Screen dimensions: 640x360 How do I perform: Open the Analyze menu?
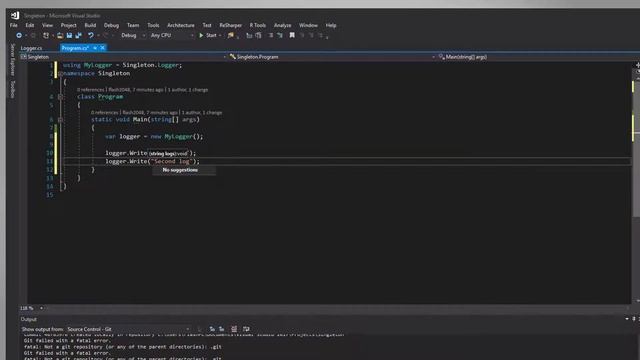(x=282, y=25)
